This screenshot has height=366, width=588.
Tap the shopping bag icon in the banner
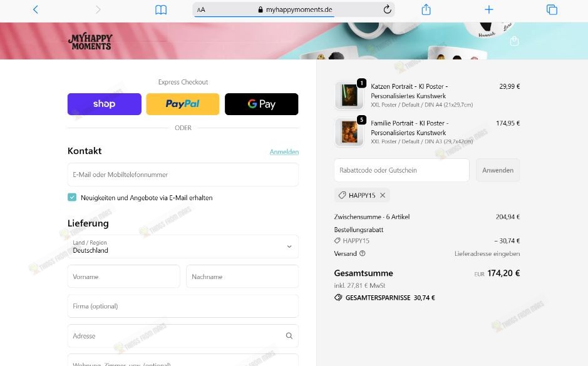(x=514, y=41)
